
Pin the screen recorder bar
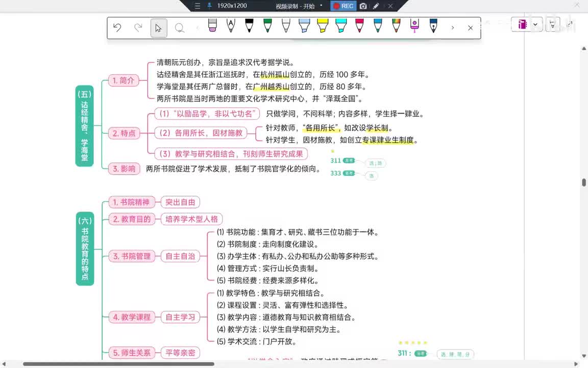pyautogui.click(x=209, y=6)
